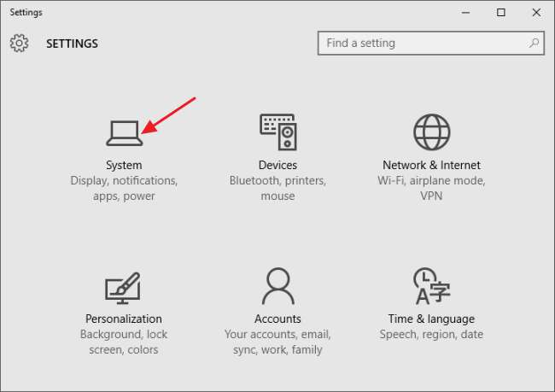Click the magnifier search icon
555x392 pixels.
click(534, 44)
